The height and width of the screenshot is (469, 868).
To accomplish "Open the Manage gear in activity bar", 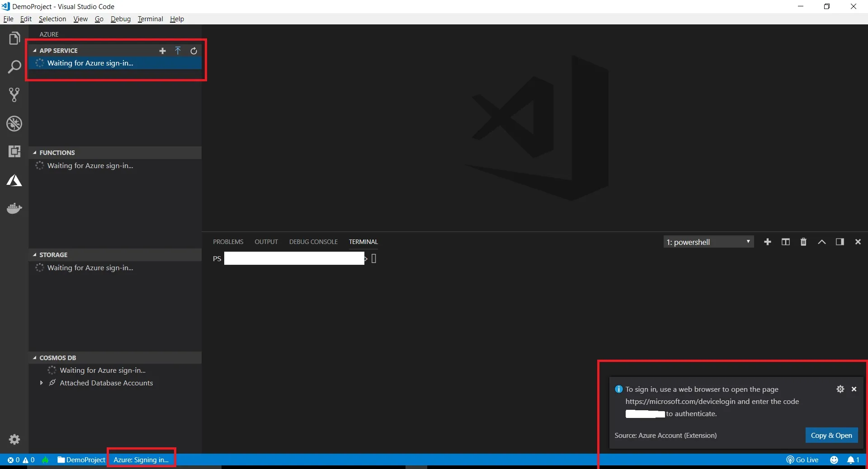I will (14, 439).
